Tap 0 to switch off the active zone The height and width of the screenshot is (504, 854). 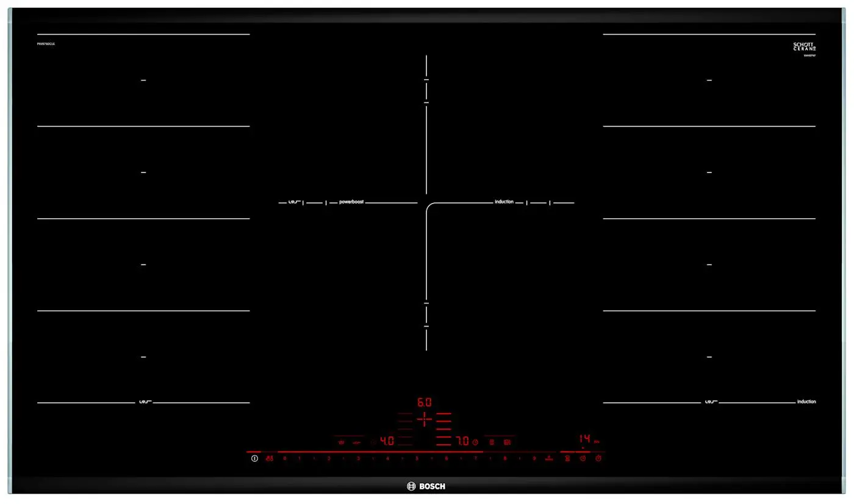coord(284,458)
